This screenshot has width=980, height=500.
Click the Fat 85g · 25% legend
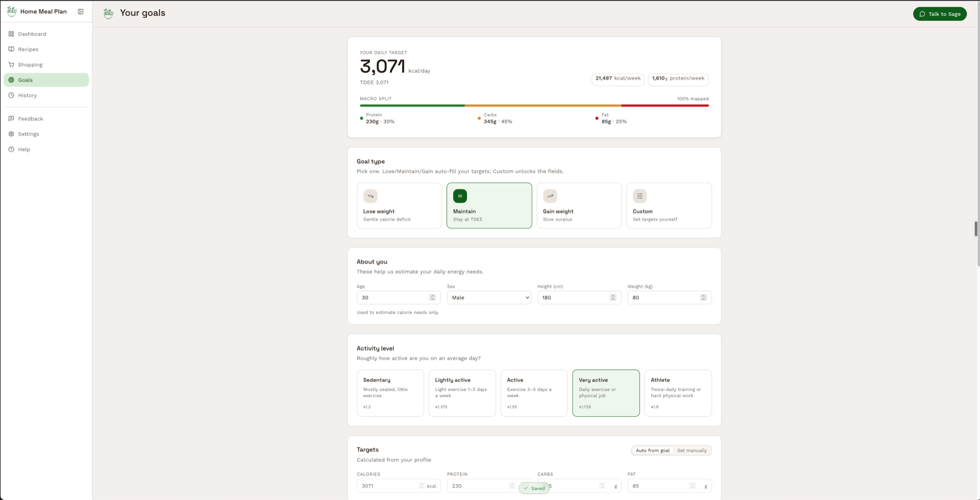[611, 118]
